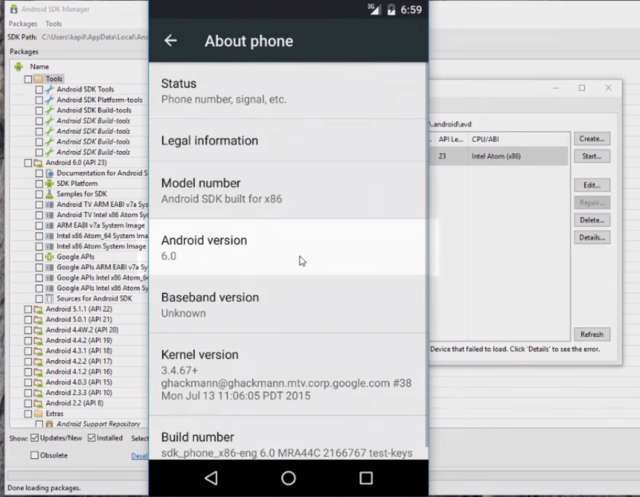Check the Google APIs checkbox

click(x=39, y=257)
